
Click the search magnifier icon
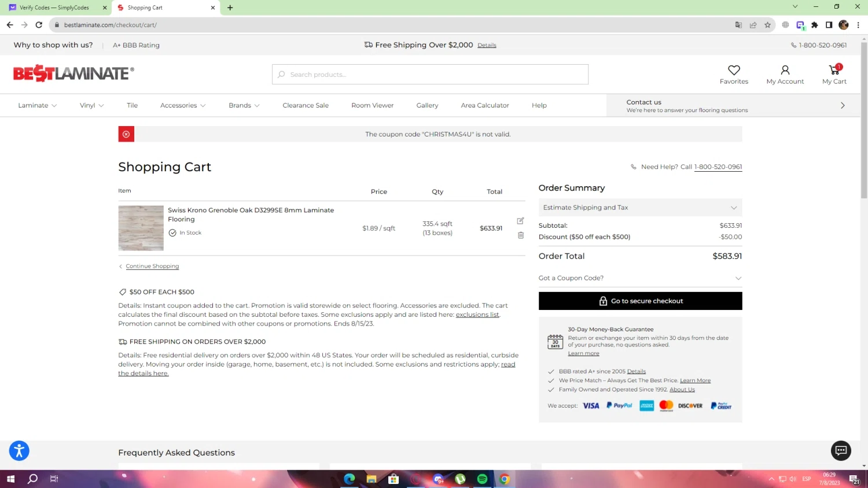(281, 75)
